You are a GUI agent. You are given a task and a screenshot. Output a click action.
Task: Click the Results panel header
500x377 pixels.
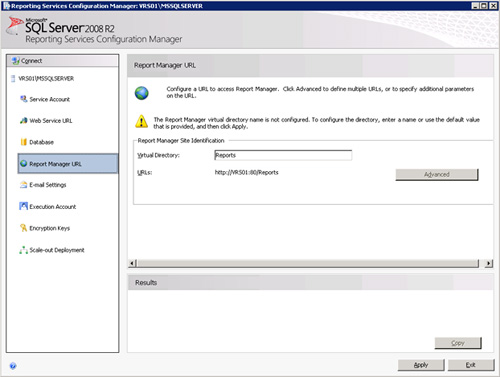tap(310, 283)
